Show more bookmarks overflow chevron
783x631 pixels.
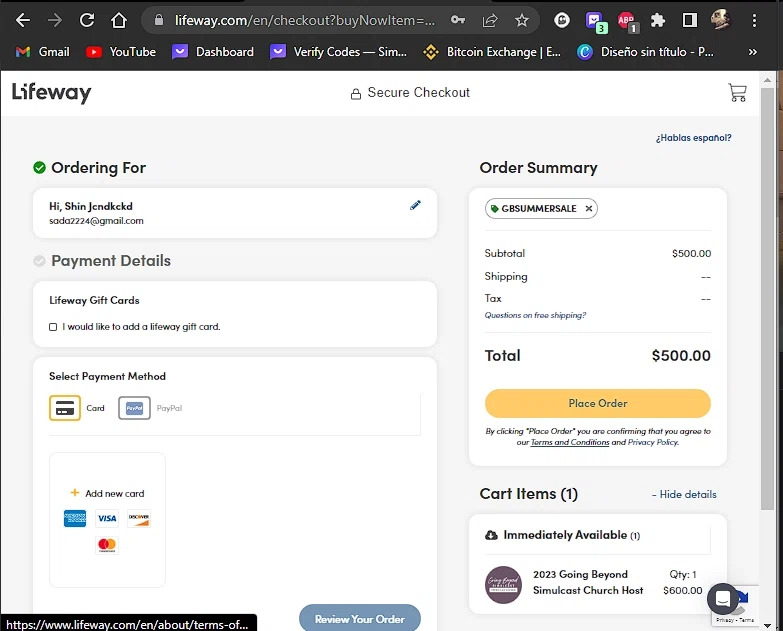(x=753, y=52)
